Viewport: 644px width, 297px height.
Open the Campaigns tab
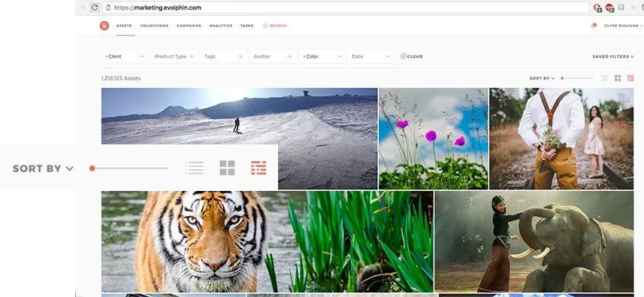[189, 26]
